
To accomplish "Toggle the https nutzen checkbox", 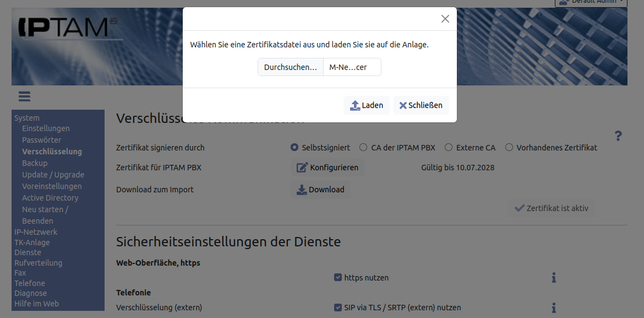I will pyautogui.click(x=338, y=278).
